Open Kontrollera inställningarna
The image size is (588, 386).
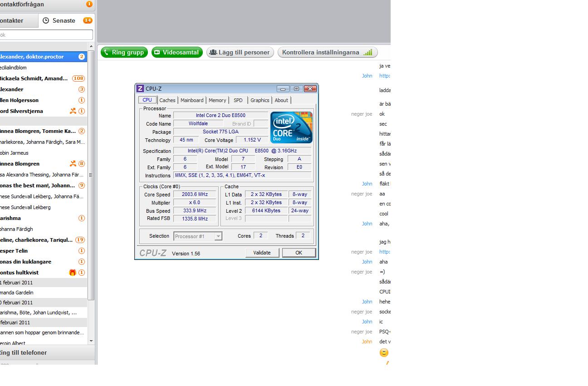328,52
